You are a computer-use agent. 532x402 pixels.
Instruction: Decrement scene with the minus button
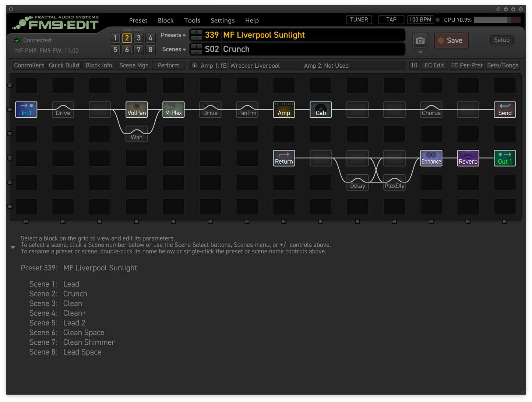pyautogui.click(x=196, y=52)
